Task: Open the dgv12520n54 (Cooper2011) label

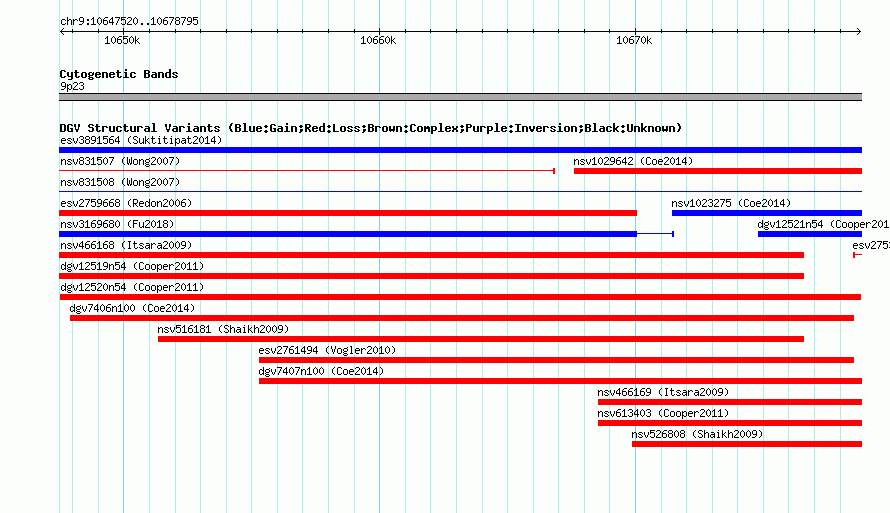Action: [132, 287]
